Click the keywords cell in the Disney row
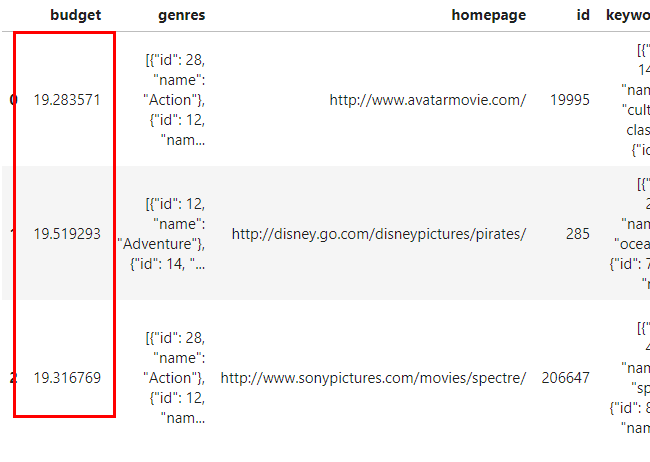 tap(632, 234)
